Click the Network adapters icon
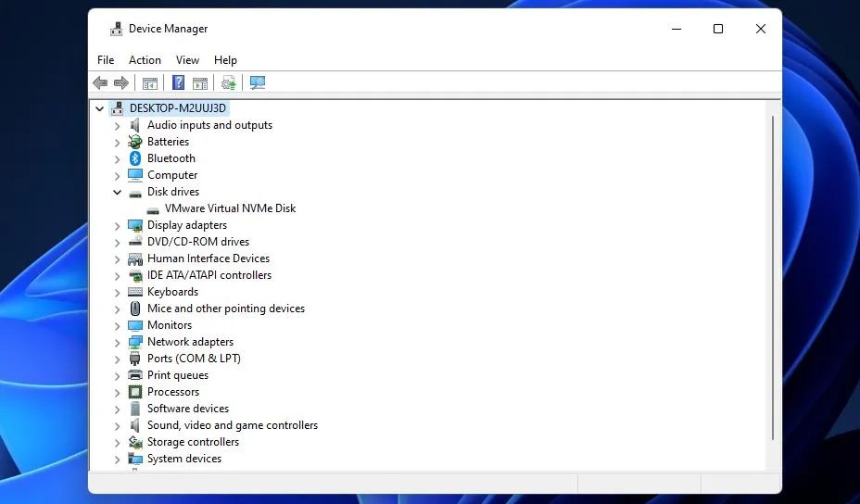This screenshot has height=504, width=860. point(135,342)
